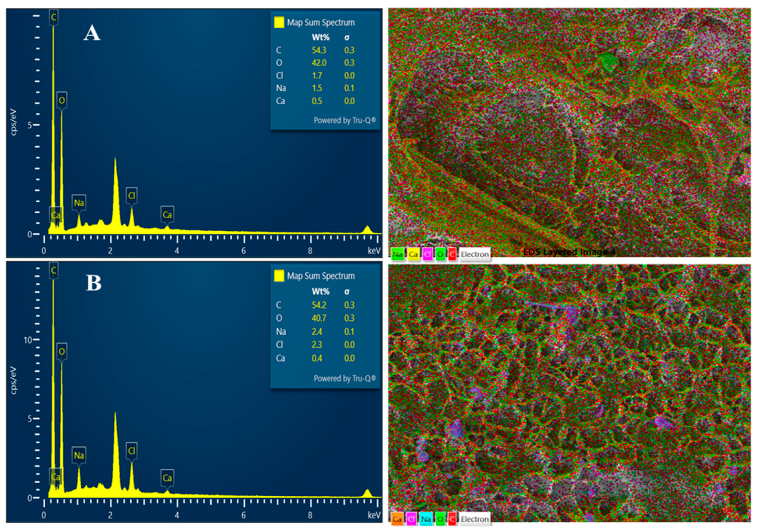
Task: Select the Cl peak label in spectrum B
Action: [132, 451]
